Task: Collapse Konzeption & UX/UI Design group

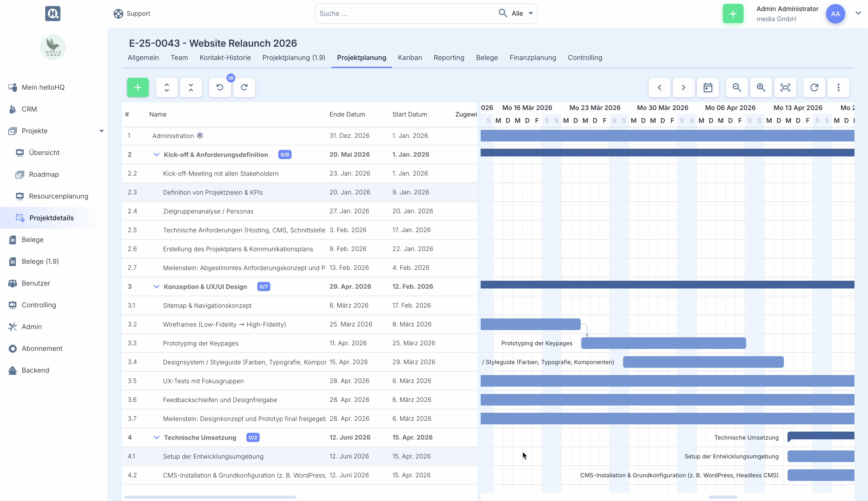Action: pos(156,287)
